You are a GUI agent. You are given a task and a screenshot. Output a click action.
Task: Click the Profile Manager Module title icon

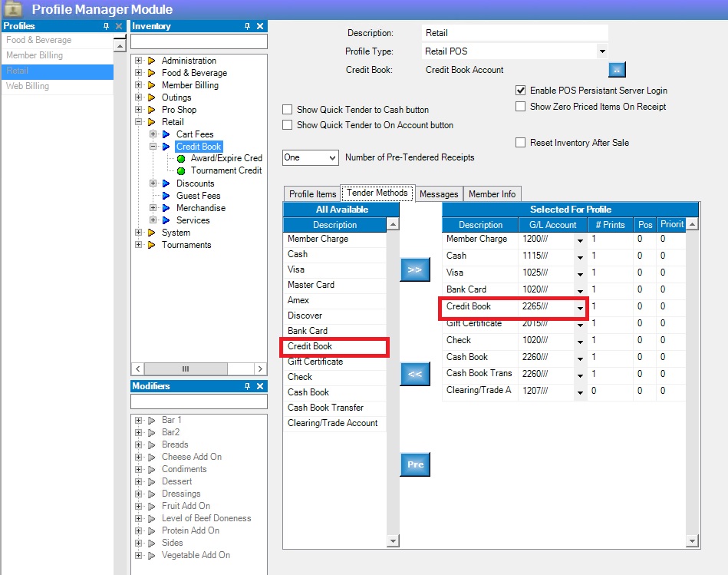[x=13, y=10]
